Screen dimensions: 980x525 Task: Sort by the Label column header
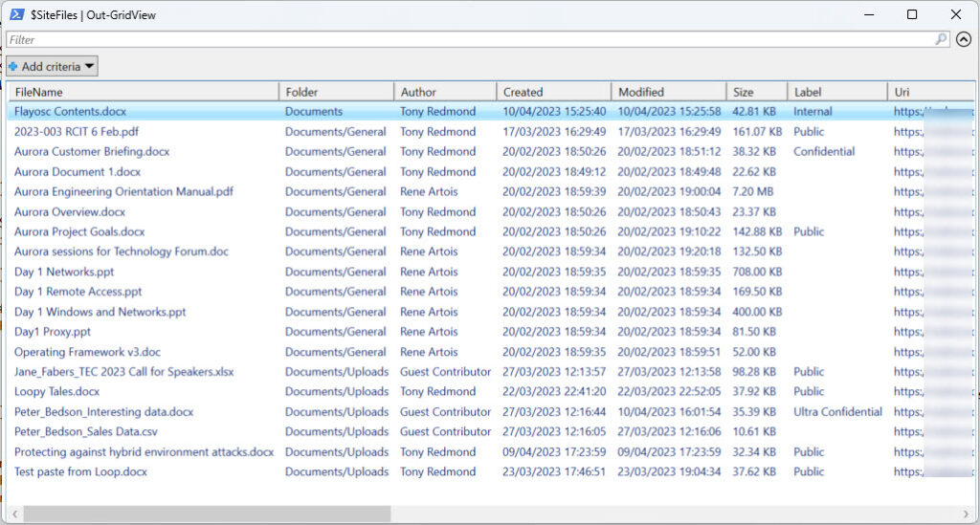tap(837, 92)
